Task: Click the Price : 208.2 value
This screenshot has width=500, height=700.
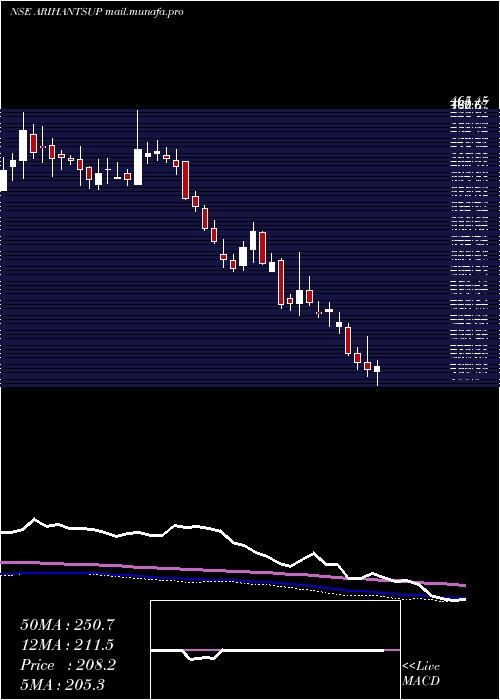Action: tap(68, 665)
